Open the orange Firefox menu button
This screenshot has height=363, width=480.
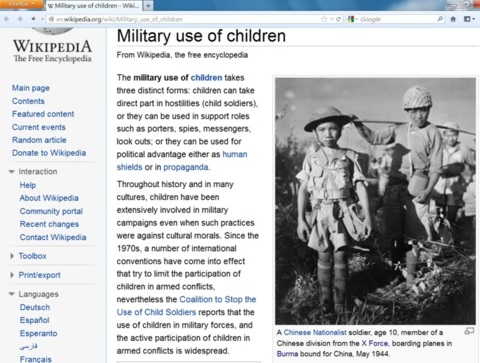point(22,4)
